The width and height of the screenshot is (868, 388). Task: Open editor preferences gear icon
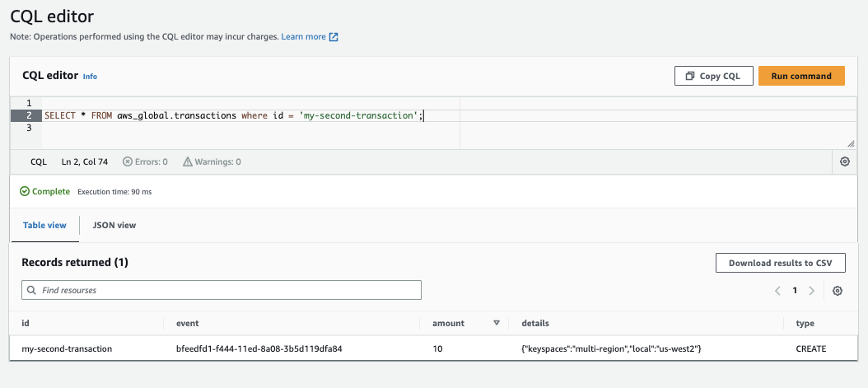tap(844, 161)
